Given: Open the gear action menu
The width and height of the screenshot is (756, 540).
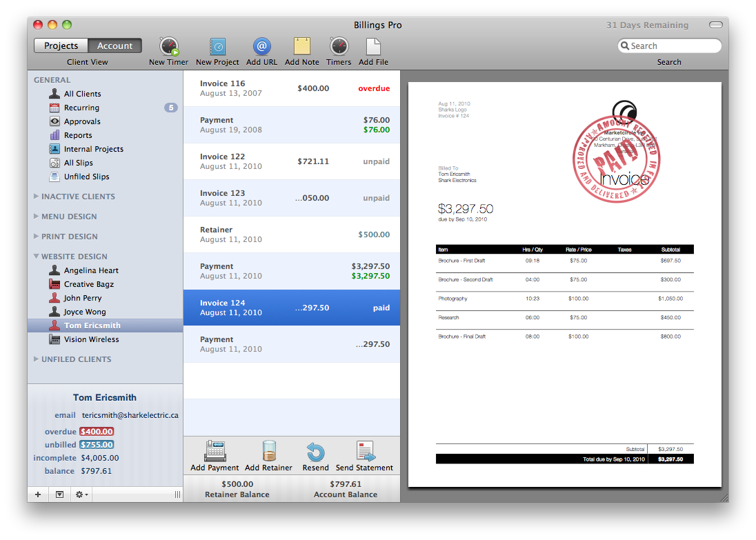Looking at the screenshot, I should pos(81,494).
